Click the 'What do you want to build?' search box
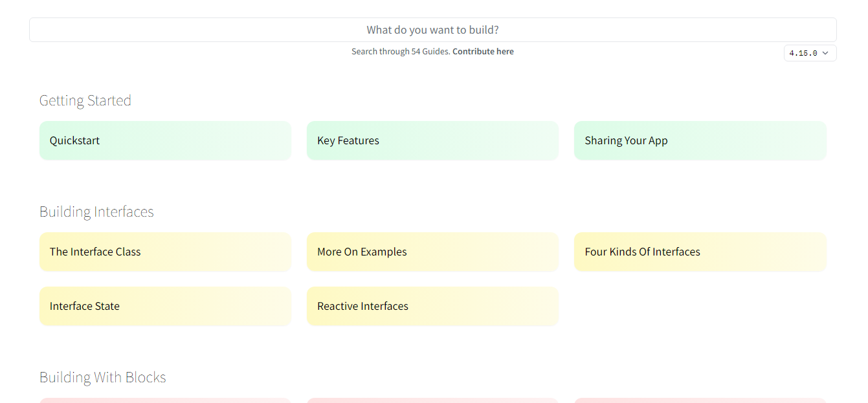The height and width of the screenshot is (403, 868). pos(432,30)
